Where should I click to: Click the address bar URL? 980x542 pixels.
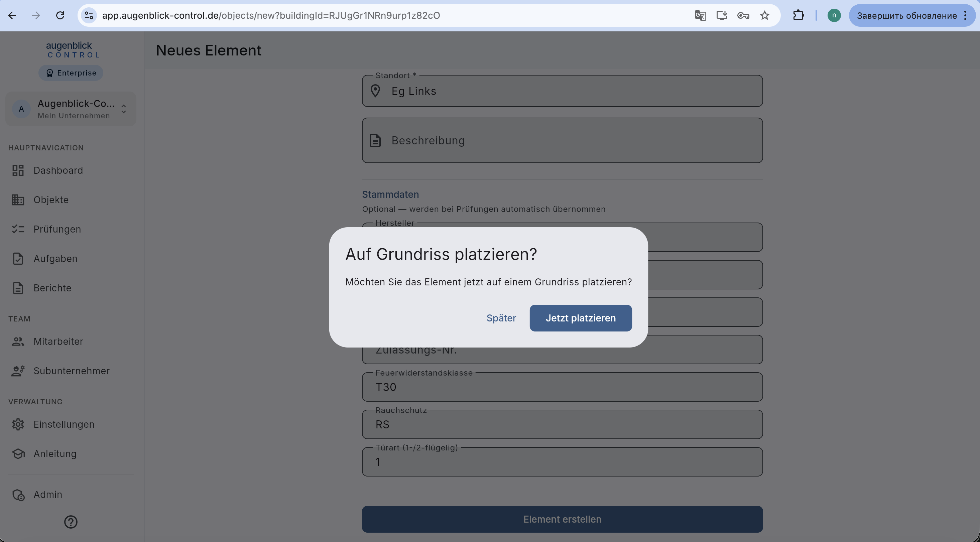(271, 15)
